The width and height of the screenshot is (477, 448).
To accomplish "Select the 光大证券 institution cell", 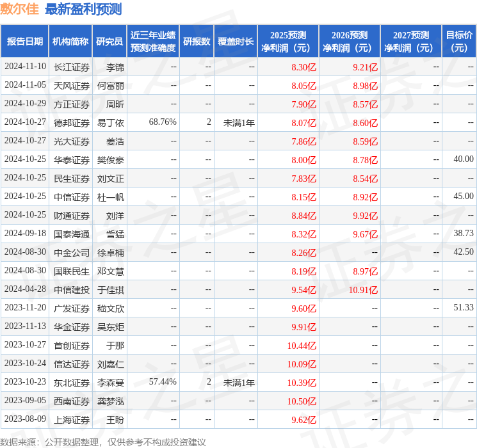I will click(x=72, y=141).
